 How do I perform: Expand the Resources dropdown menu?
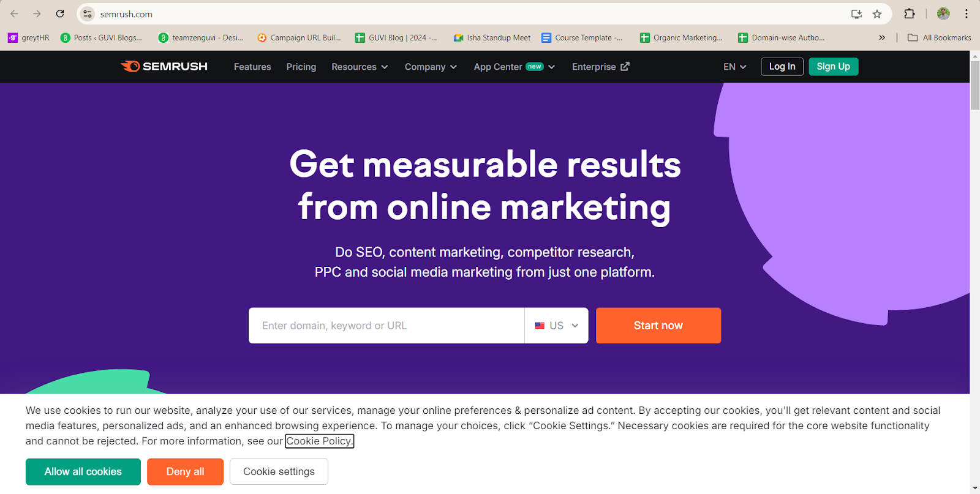pos(360,67)
